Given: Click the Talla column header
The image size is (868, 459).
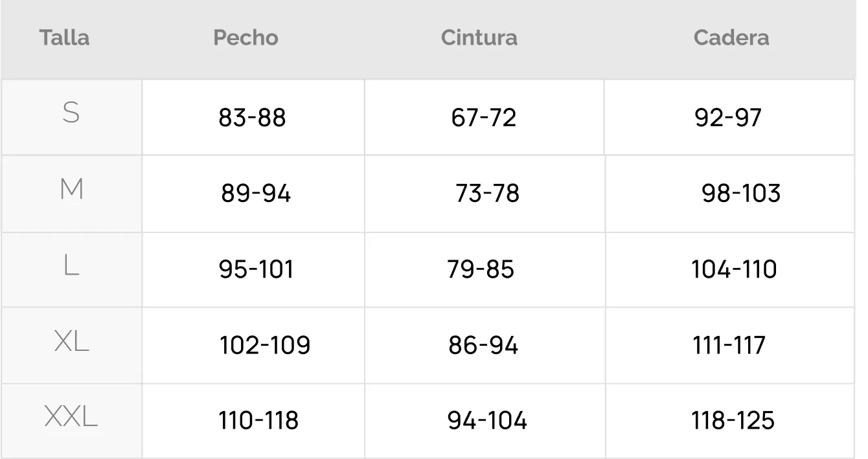Looking at the screenshot, I should click(x=64, y=38).
